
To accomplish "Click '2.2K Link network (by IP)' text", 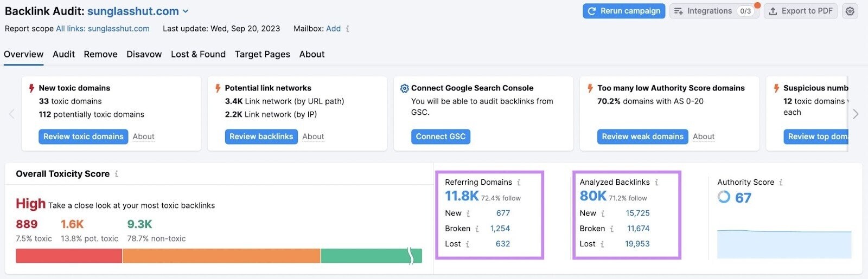I will pos(271,114).
